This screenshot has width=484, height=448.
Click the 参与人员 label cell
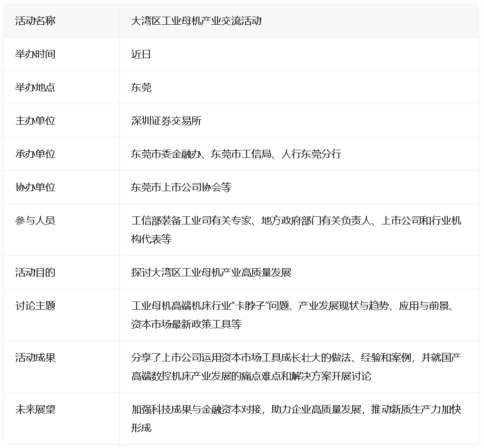(x=35, y=221)
